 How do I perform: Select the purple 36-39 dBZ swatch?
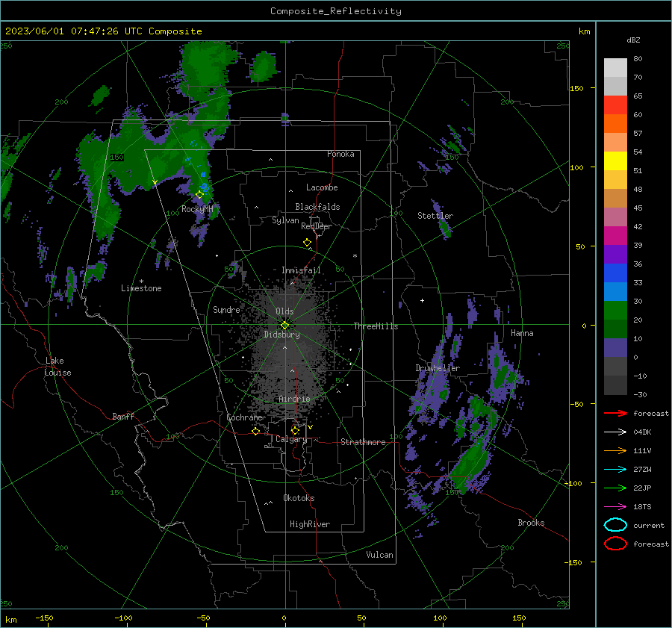coord(615,254)
